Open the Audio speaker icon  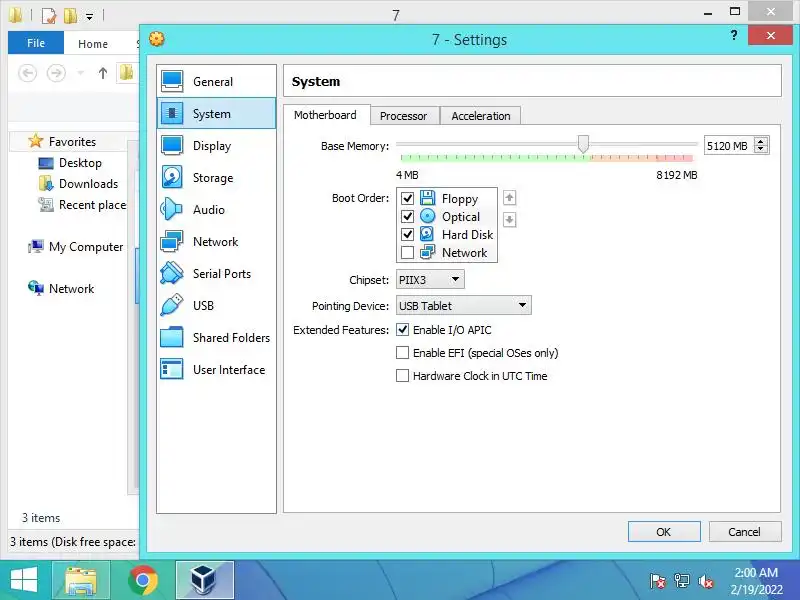172,209
